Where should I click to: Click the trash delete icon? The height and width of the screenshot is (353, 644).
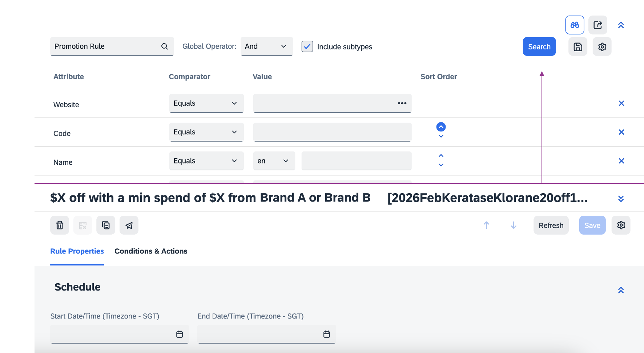tap(60, 226)
